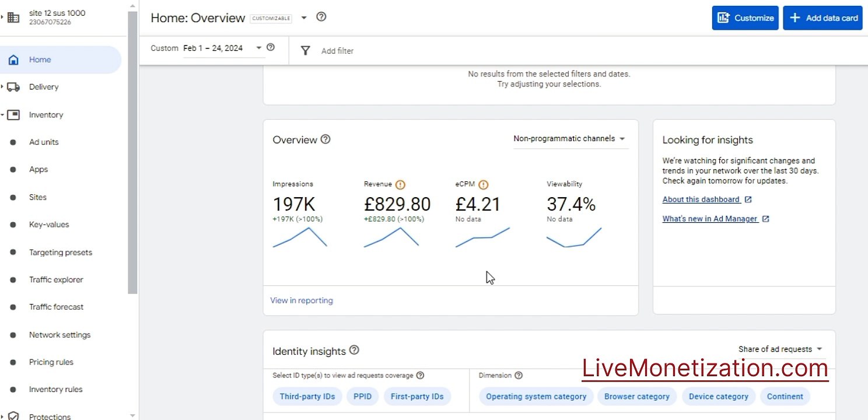The image size is (868, 420).
Task: Click external-link icon by About this dashboard
Action: (748, 199)
